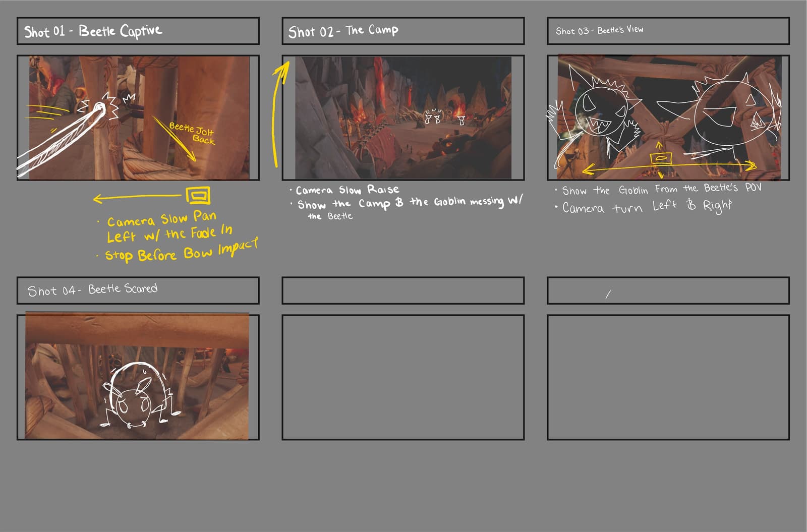Viewport: 807px width, 532px height.
Task: Click the white beetle sketch in Shot 04
Action: click(140, 396)
